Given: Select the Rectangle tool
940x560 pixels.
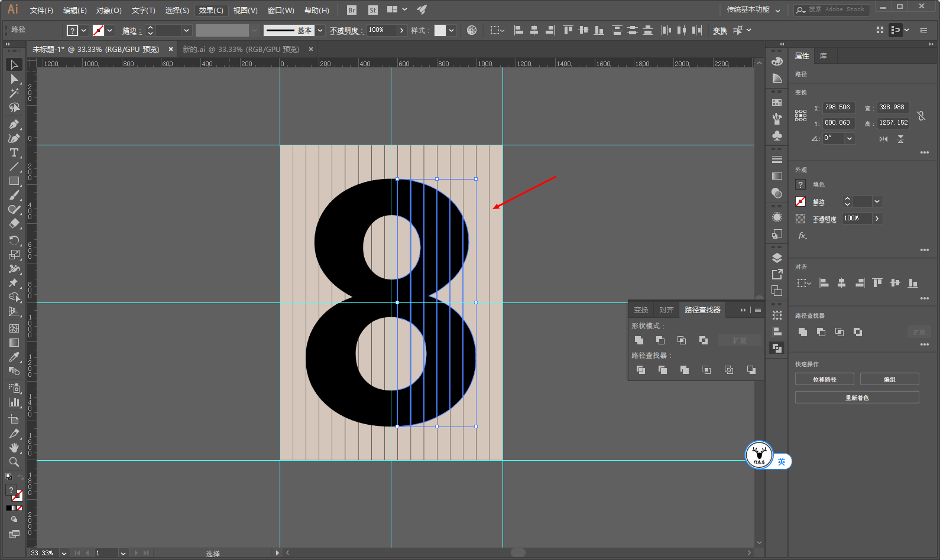Looking at the screenshot, I should [14, 181].
